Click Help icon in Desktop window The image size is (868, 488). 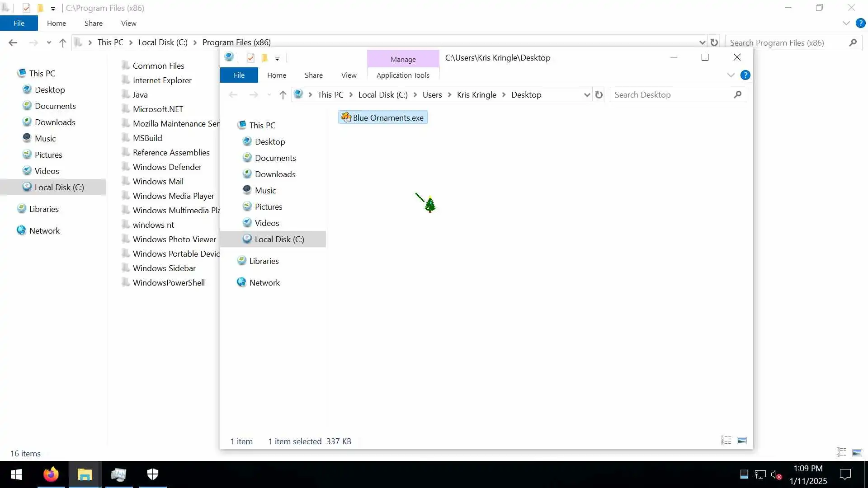click(745, 75)
